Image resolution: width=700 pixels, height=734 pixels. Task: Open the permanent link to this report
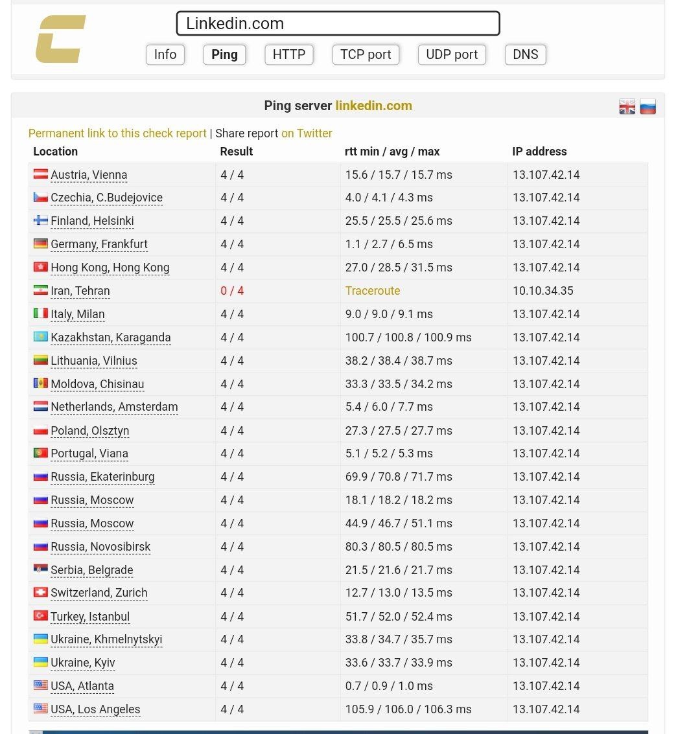tap(117, 133)
